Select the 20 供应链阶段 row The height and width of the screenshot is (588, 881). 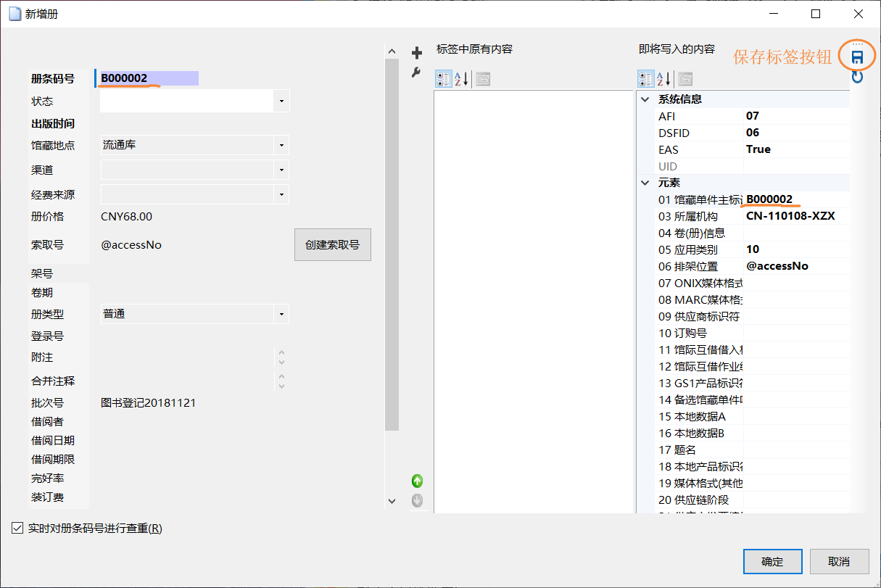click(x=753, y=500)
